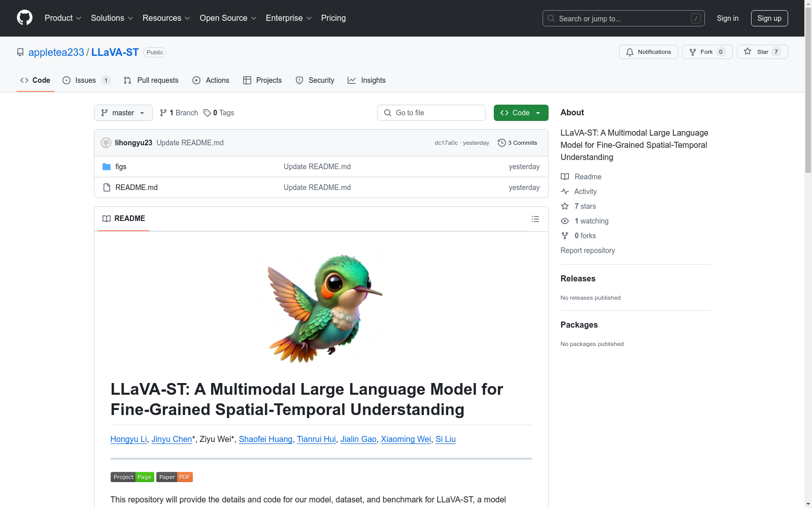Click Report repository link
812x508 pixels.
click(x=588, y=250)
